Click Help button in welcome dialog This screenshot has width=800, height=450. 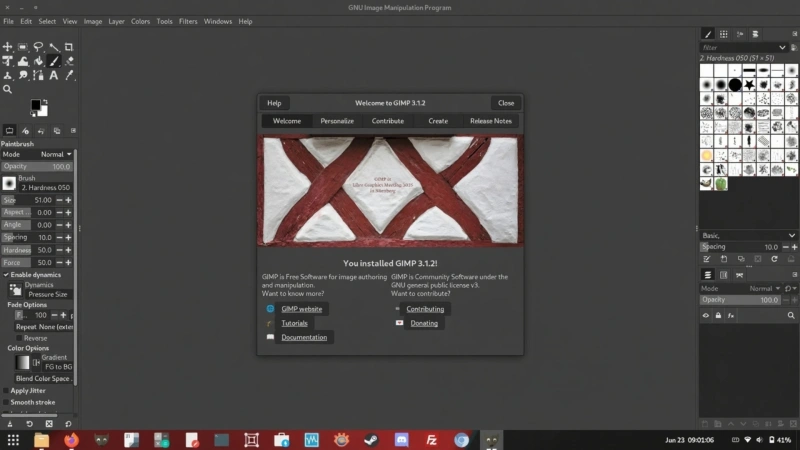tap(274, 103)
